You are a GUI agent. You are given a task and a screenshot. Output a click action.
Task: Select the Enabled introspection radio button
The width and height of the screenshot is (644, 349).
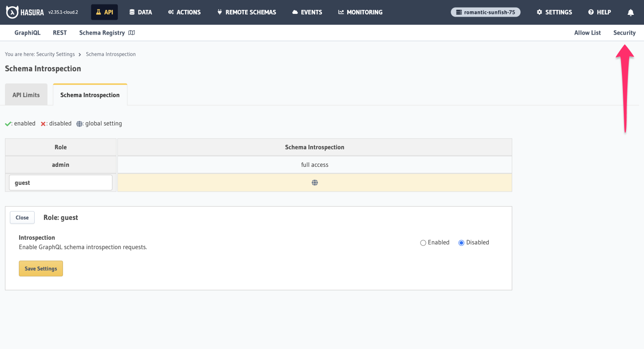tap(423, 242)
